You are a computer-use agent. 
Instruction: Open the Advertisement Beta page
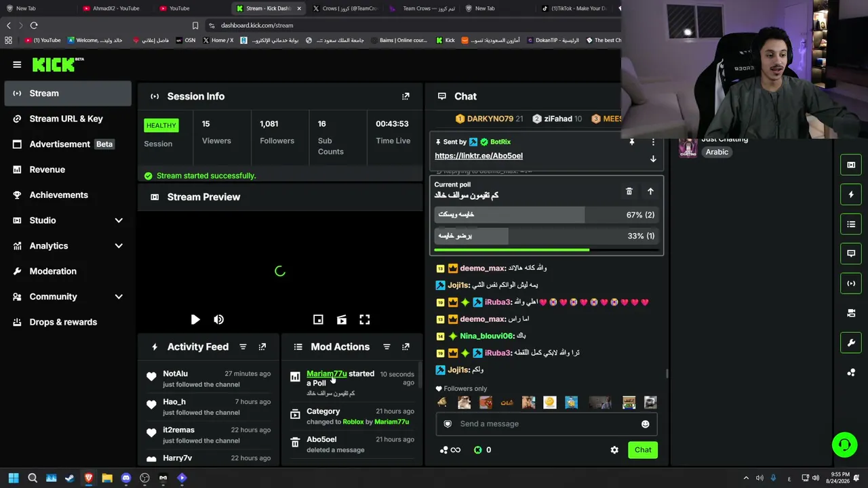point(68,144)
